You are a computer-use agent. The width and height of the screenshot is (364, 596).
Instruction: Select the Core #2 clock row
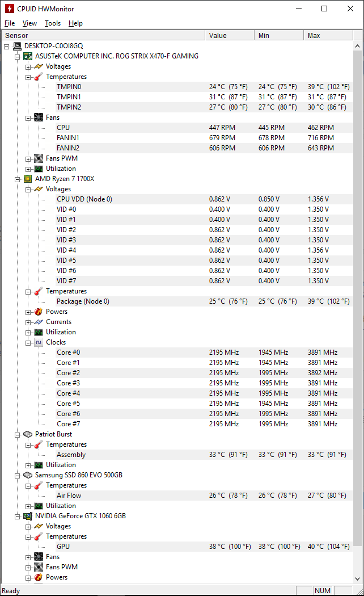(204, 373)
